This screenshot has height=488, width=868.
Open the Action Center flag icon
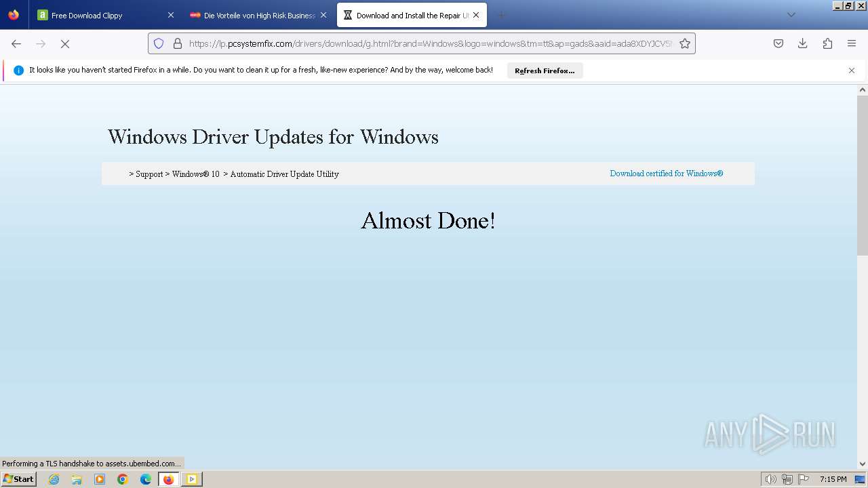(804, 479)
